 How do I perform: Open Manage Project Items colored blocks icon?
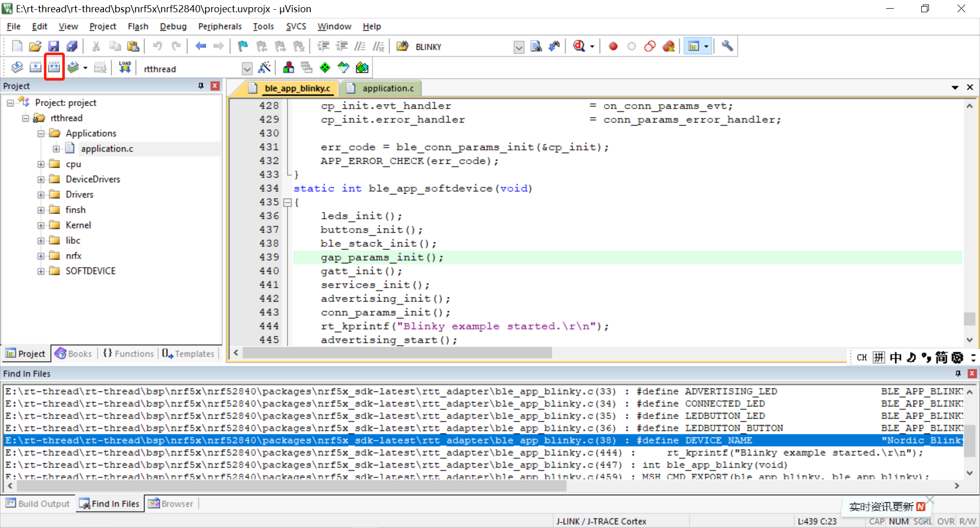click(288, 67)
